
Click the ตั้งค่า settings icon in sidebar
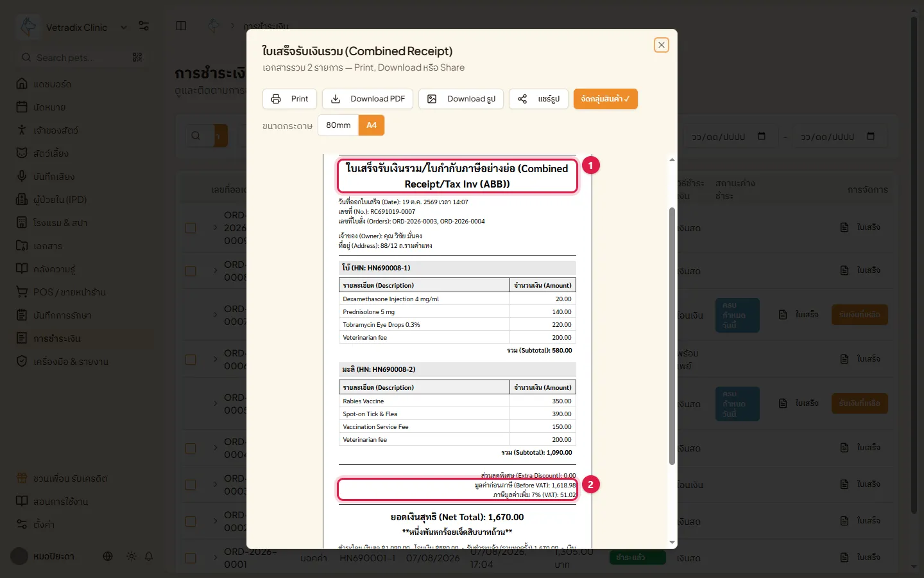coord(22,524)
